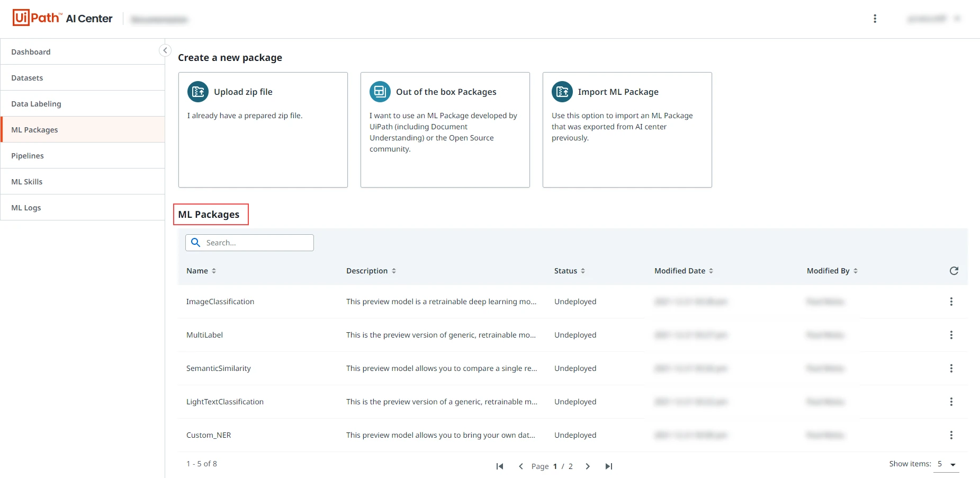Sort the table by Status
This screenshot has height=478, width=980.
coord(570,271)
